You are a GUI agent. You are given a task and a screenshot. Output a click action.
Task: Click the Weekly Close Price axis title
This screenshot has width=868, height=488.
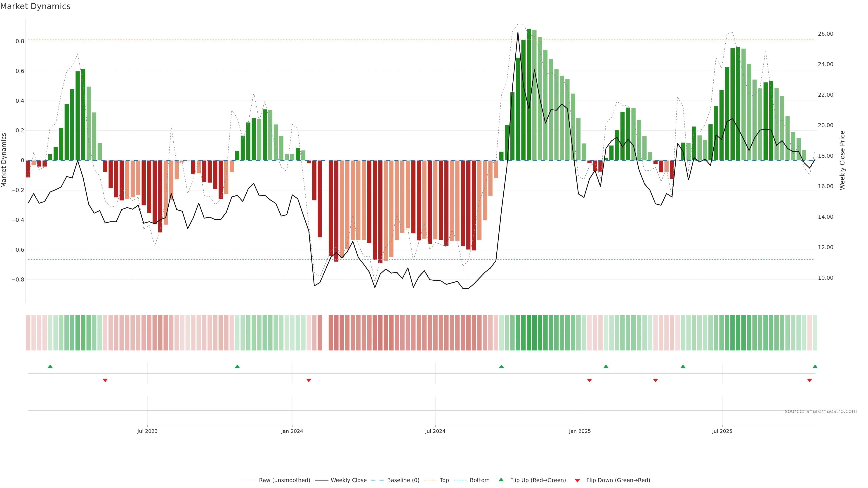[x=842, y=160]
